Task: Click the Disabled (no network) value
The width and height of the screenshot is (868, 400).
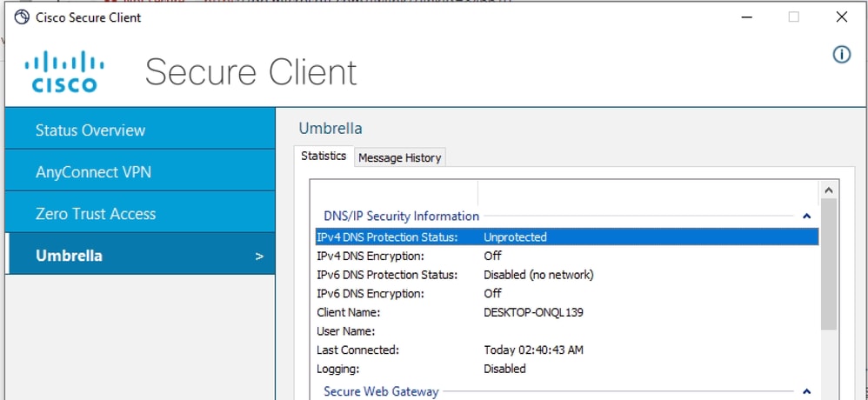Action: tap(538, 275)
